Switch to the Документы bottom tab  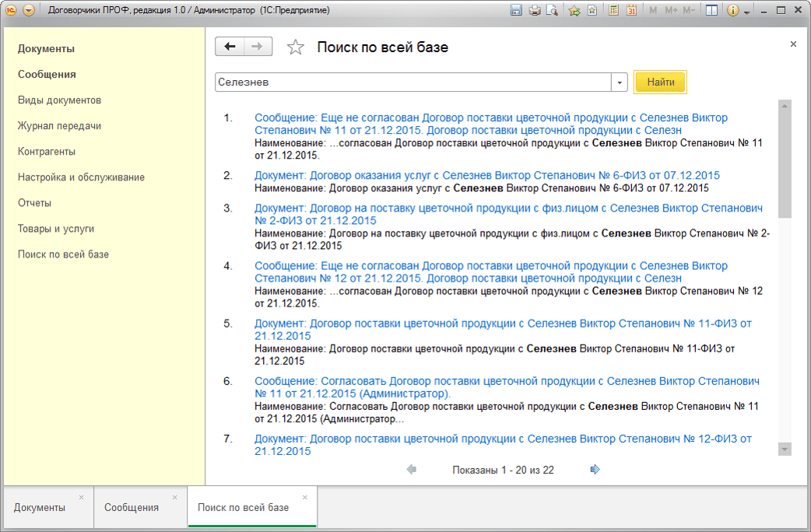[40, 507]
